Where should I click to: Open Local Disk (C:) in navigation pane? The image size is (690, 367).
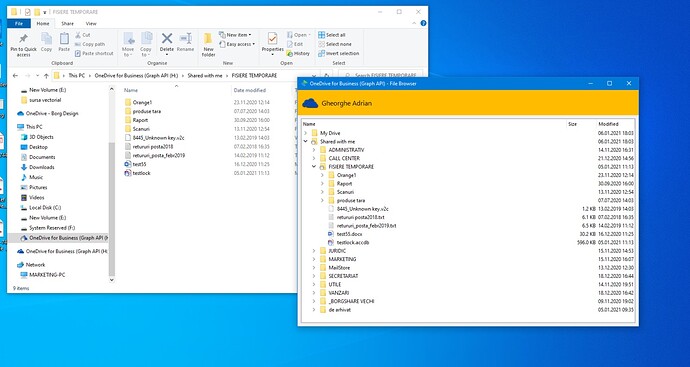coord(45,208)
